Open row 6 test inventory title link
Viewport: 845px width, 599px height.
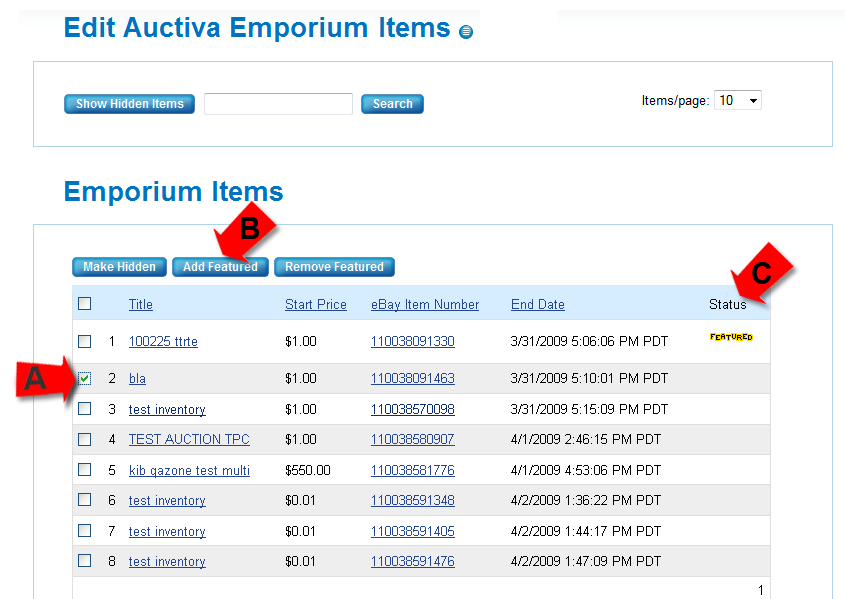click(167, 500)
